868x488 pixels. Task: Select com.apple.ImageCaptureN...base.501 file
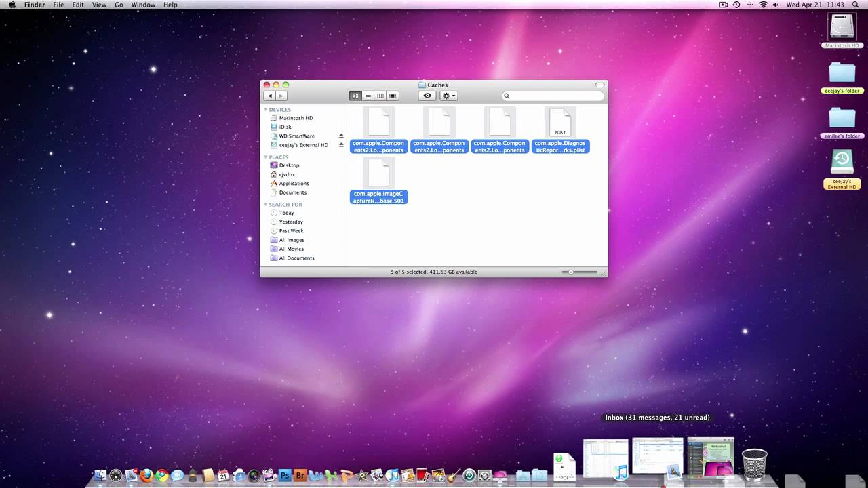pos(378,180)
